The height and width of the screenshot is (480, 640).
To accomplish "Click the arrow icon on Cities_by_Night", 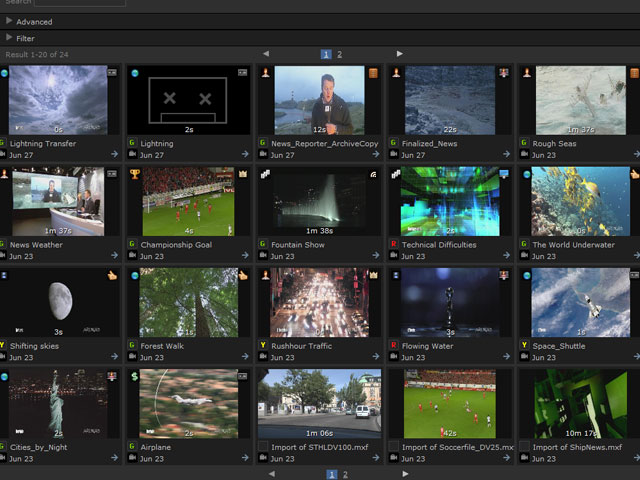I will pos(114,458).
